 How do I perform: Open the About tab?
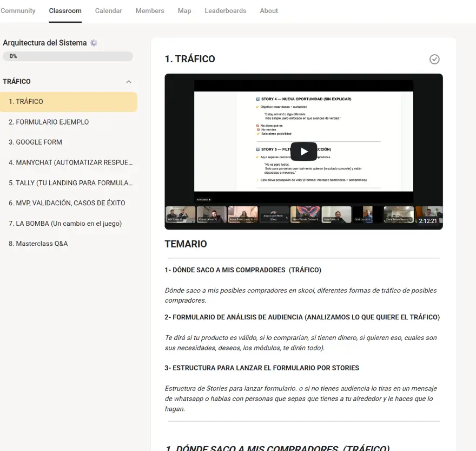pos(269,11)
